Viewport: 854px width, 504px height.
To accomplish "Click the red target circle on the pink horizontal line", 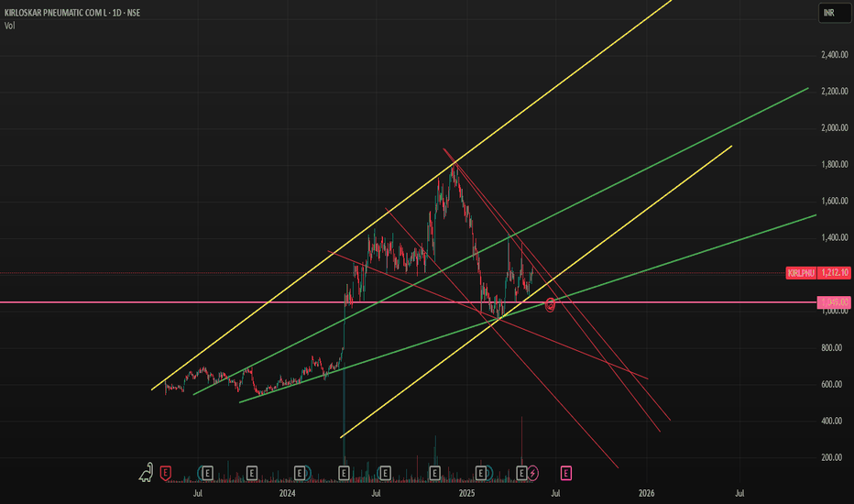I will [550, 304].
